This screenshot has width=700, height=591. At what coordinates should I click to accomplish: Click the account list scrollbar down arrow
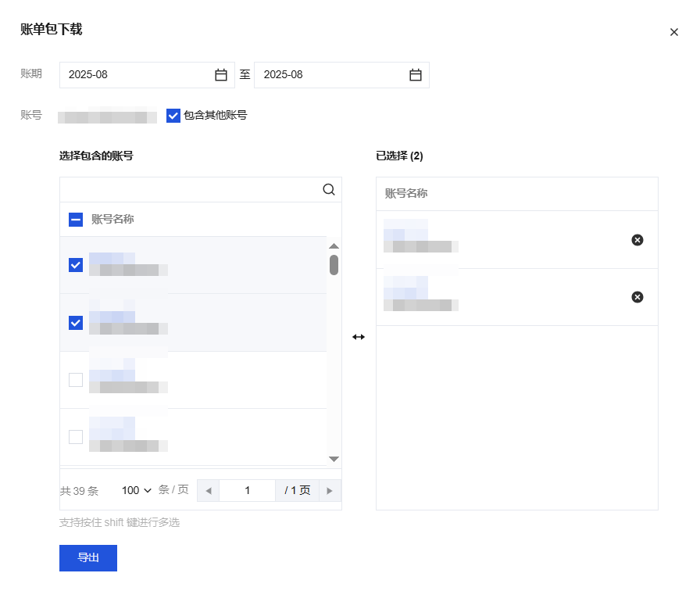(x=334, y=459)
